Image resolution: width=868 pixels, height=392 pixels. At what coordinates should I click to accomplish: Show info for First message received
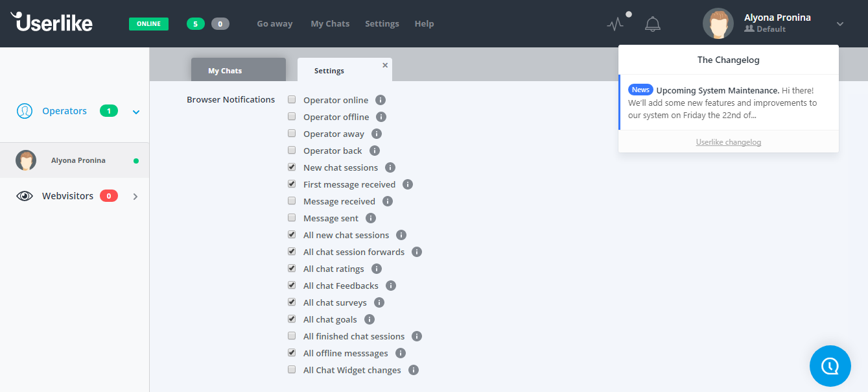[408, 184]
